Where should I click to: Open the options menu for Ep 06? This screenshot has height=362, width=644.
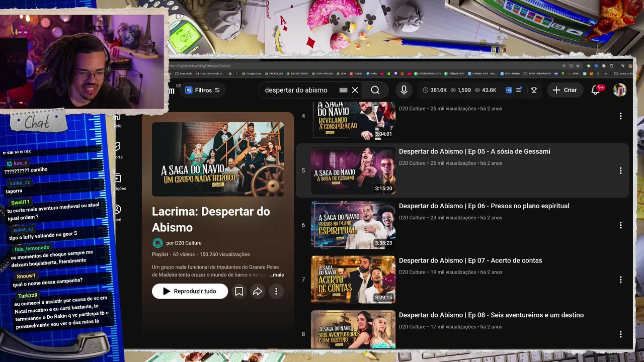click(620, 225)
